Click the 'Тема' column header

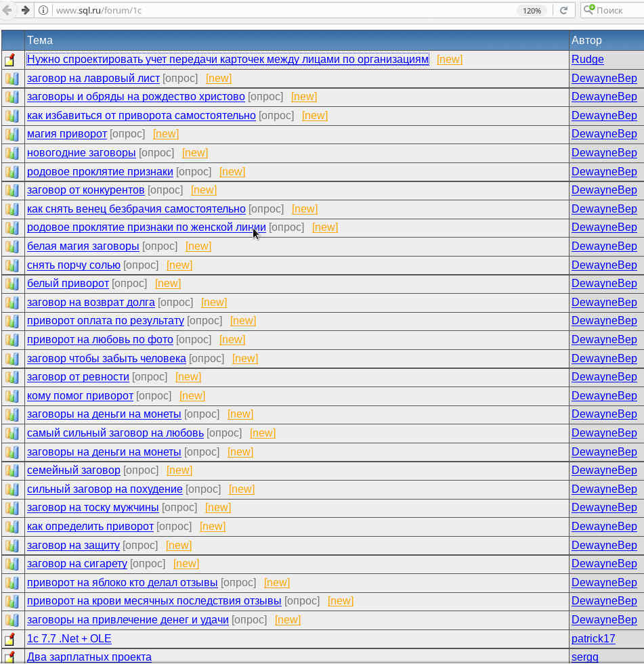coord(40,41)
